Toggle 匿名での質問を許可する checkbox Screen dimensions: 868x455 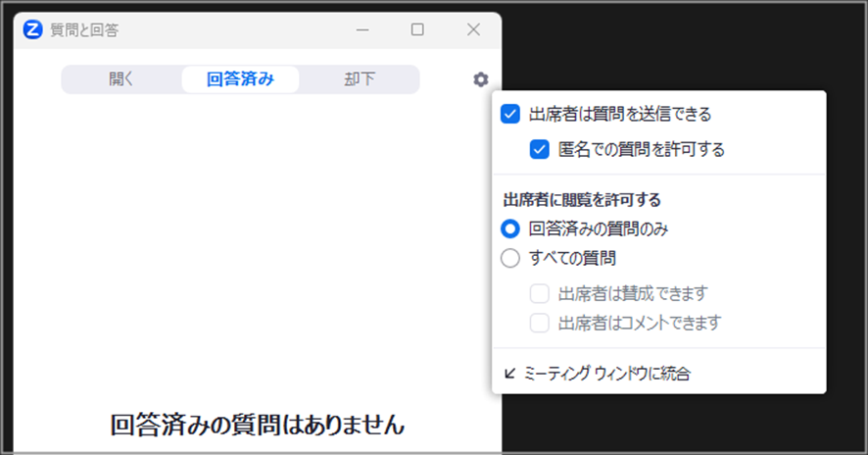tap(539, 149)
